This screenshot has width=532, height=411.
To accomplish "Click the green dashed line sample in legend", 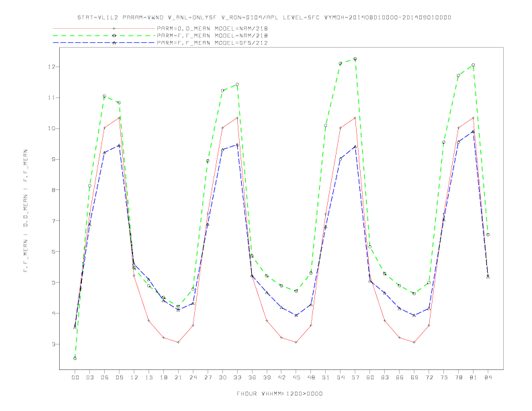I will pyautogui.click(x=104, y=36).
